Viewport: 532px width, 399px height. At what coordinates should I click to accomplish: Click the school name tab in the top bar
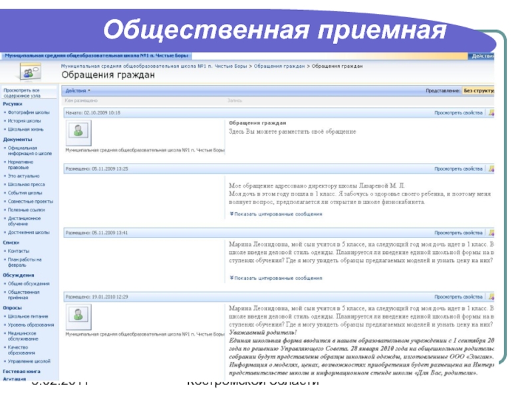tap(96, 55)
